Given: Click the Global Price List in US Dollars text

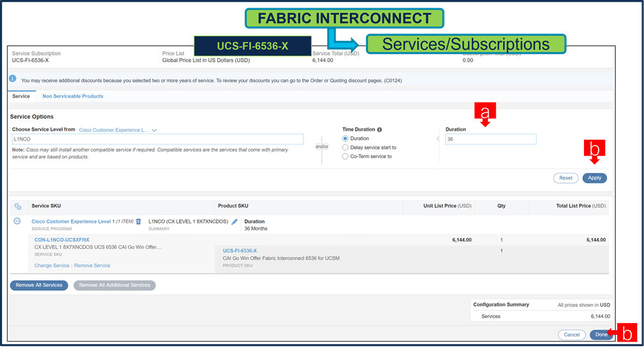Looking at the screenshot, I should [x=206, y=60].
